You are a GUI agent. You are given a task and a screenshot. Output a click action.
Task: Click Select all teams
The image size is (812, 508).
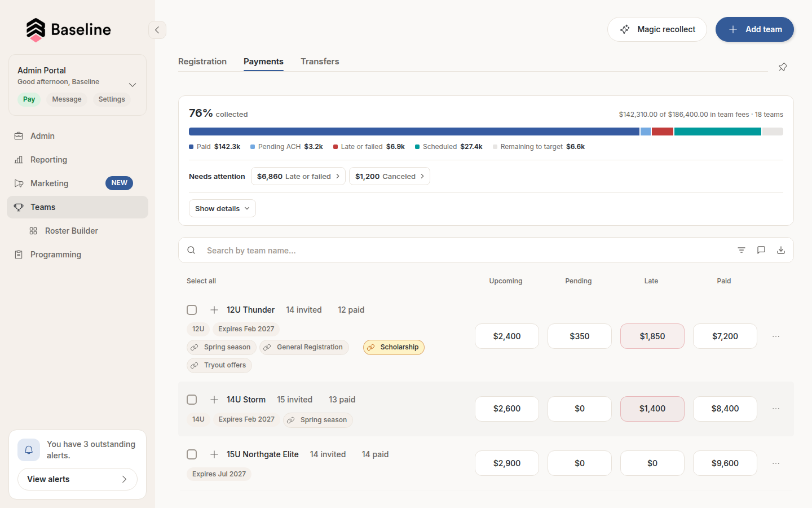201,281
